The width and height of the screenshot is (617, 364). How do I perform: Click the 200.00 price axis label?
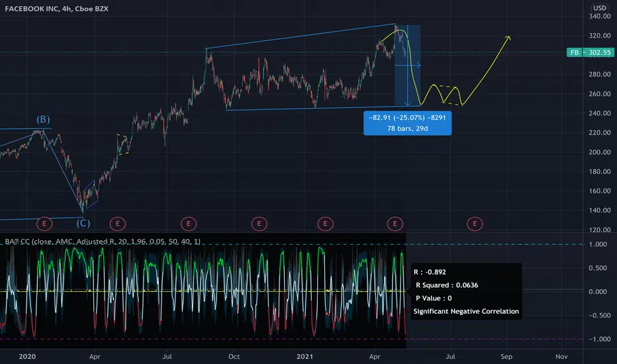600,152
